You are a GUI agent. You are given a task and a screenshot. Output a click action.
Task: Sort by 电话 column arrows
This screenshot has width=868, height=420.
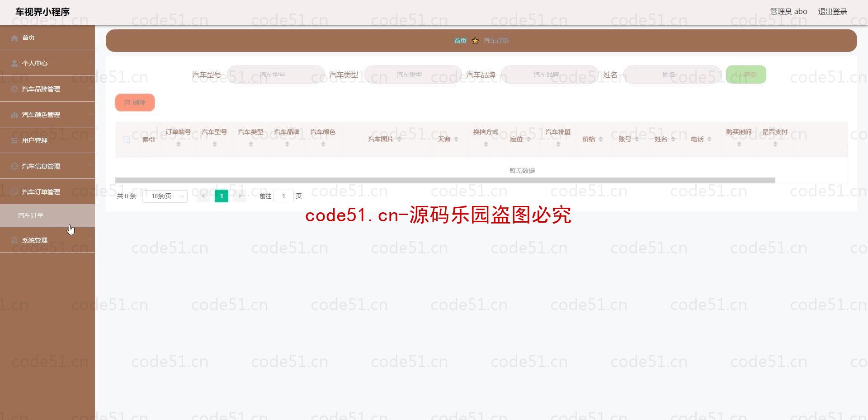click(709, 140)
